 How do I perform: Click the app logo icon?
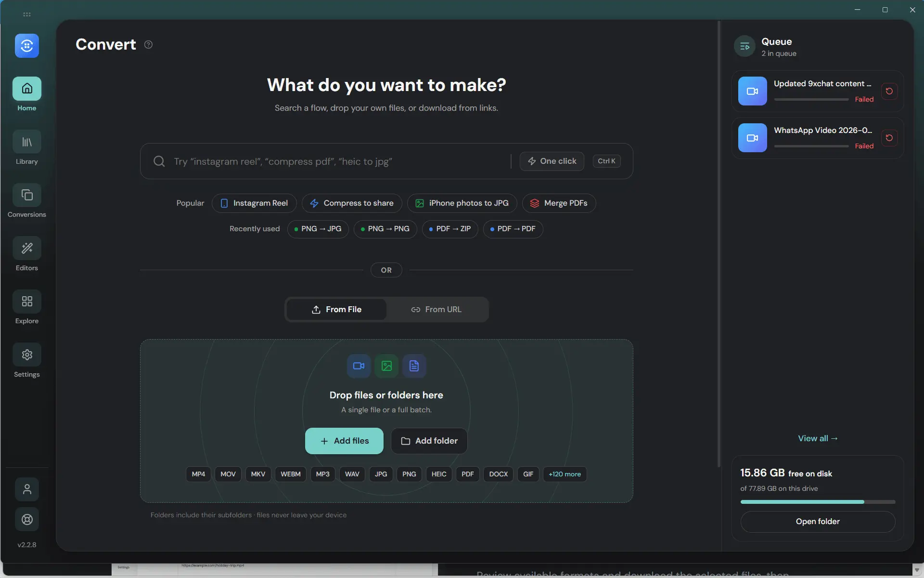(x=27, y=46)
